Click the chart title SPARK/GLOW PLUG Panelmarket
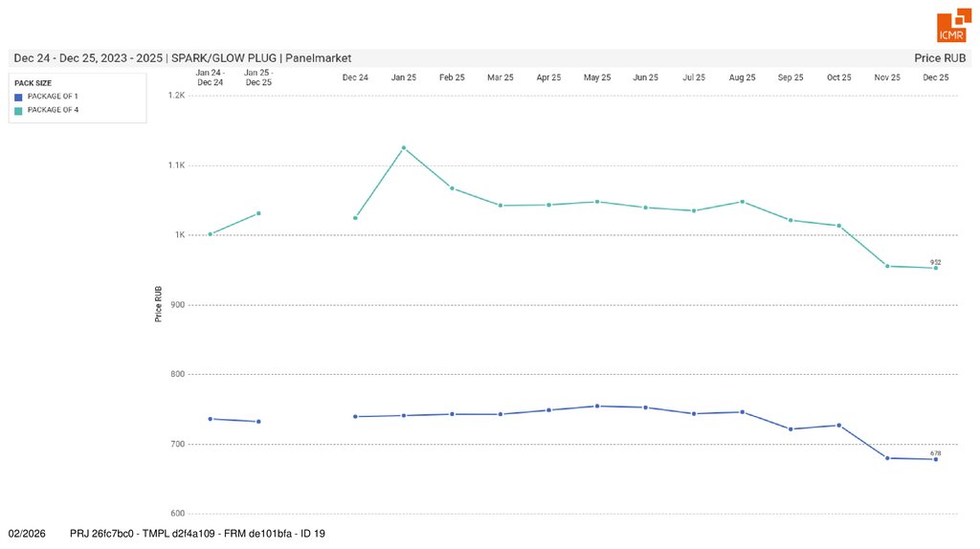 coord(182,58)
